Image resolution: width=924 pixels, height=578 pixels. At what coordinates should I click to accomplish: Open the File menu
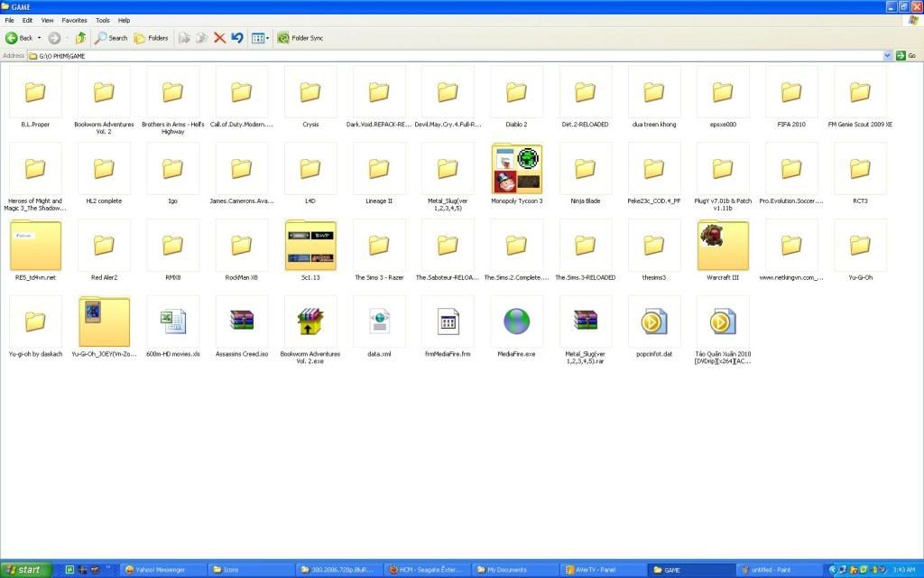click(x=9, y=20)
